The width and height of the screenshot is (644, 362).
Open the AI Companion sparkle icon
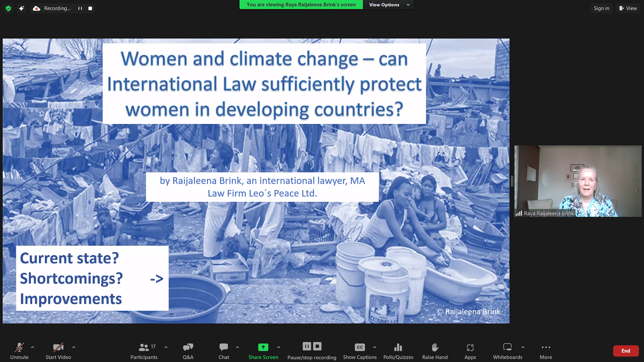pyautogui.click(x=21, y=8)
